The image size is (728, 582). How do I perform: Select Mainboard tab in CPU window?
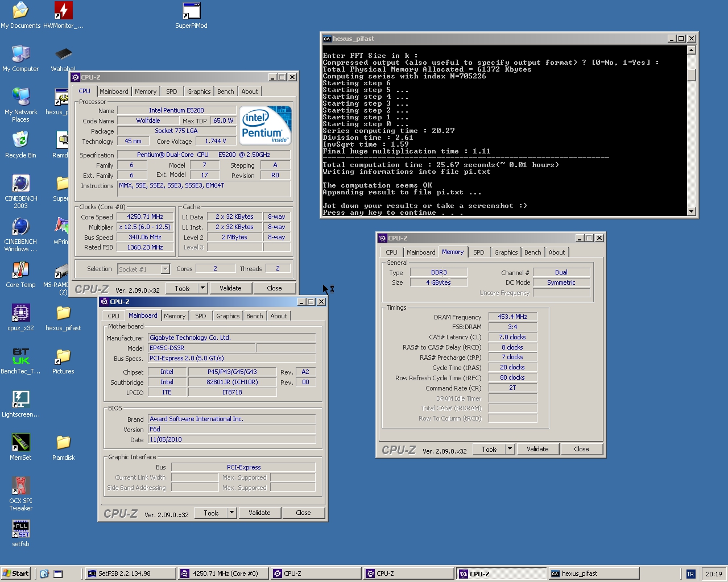114,92
